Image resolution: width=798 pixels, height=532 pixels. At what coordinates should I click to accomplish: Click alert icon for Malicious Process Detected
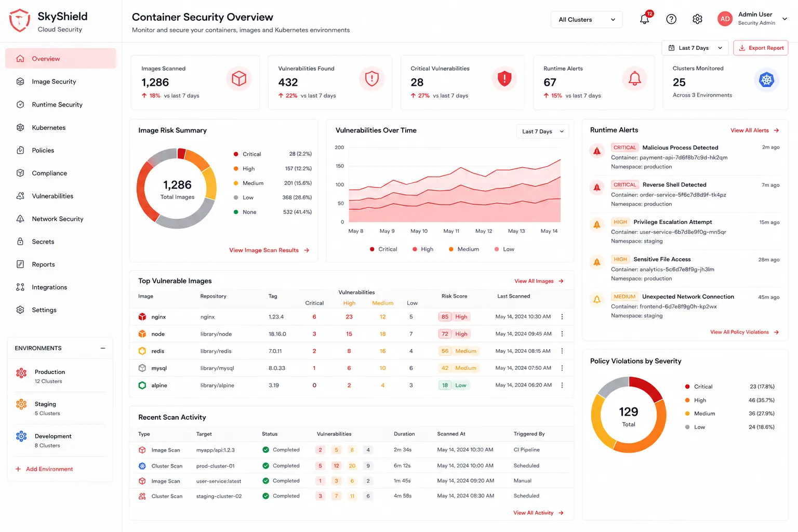pyautogui.click(x=597, y=151)
